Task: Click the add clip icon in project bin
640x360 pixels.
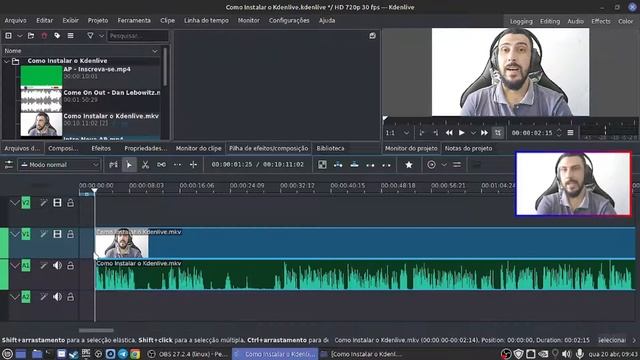Action: pos(8,36)
